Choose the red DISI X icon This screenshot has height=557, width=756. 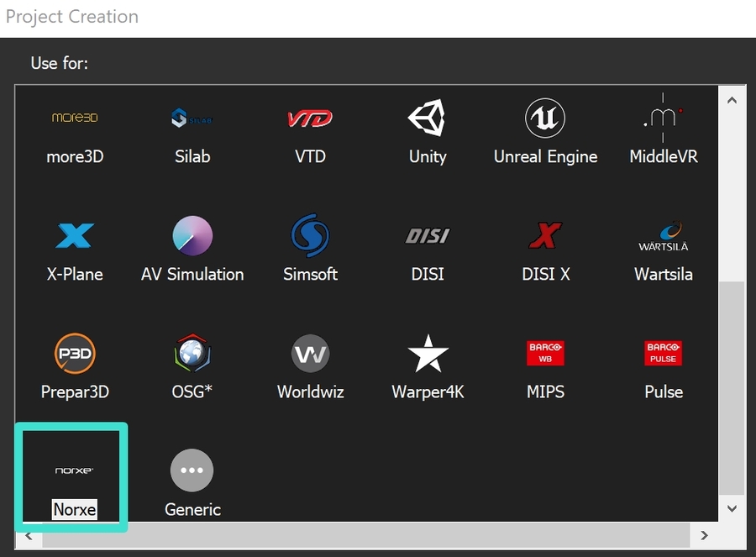(x=545, y=236)
